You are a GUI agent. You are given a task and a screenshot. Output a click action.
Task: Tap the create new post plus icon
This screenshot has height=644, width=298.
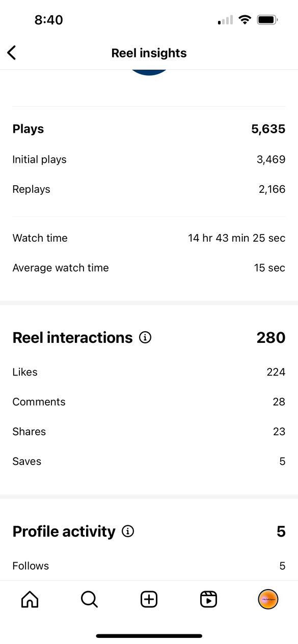click(149, 599)
